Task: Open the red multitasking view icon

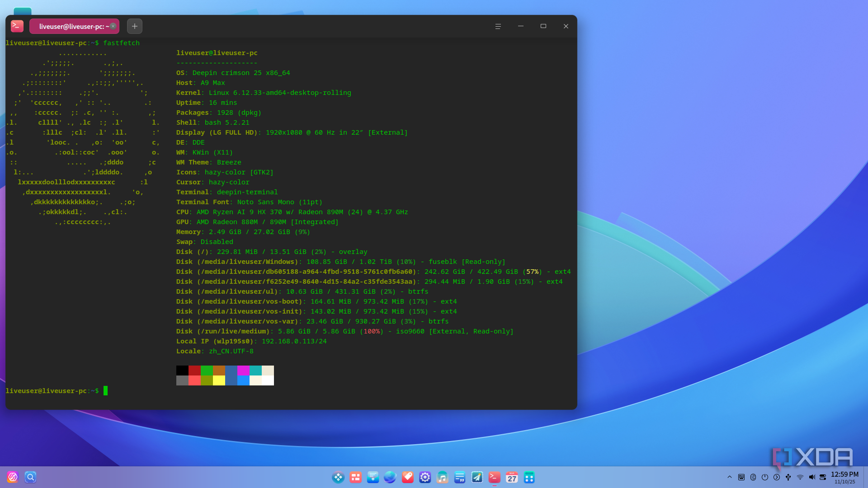Action: [356, 477]
